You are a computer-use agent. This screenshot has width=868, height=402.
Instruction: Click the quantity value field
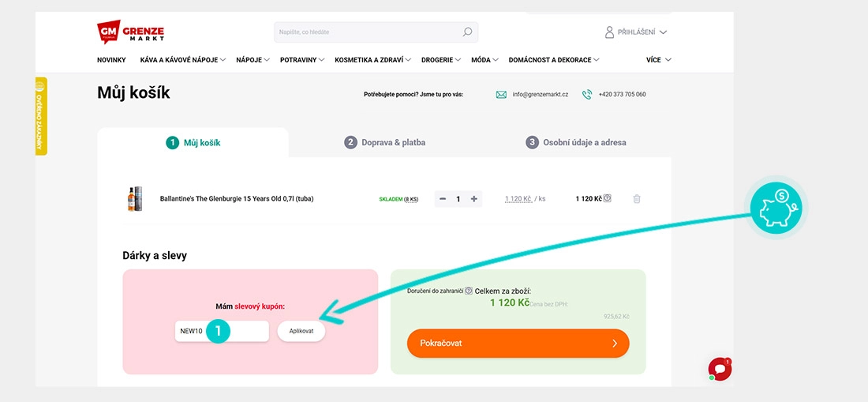coord(458,199)
